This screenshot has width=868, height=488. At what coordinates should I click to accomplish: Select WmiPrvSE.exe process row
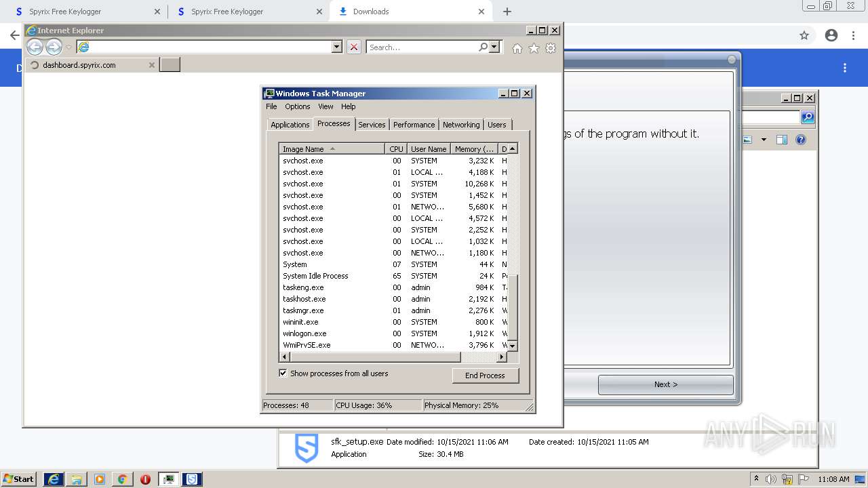(x=393, y=345)
